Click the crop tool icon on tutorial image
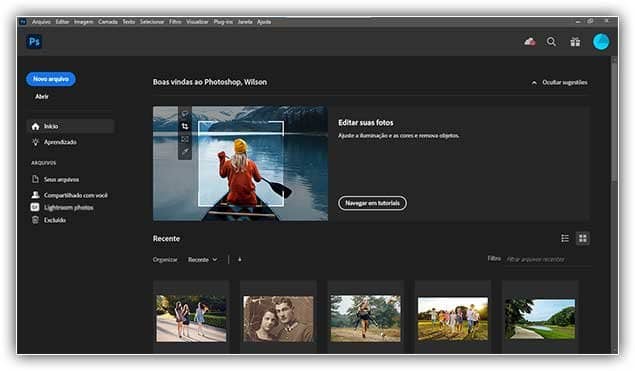635x371 pixels. pyautogui.click(x=185, y=126)
